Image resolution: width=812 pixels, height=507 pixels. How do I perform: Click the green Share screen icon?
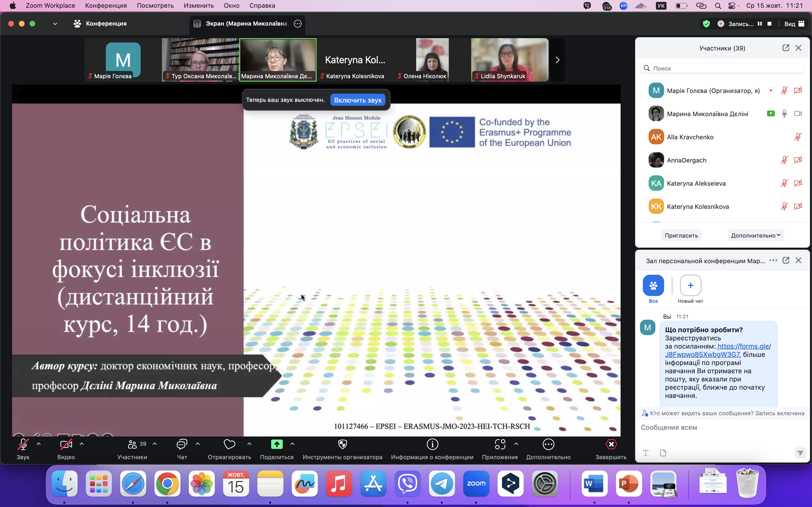pos(276,444)
